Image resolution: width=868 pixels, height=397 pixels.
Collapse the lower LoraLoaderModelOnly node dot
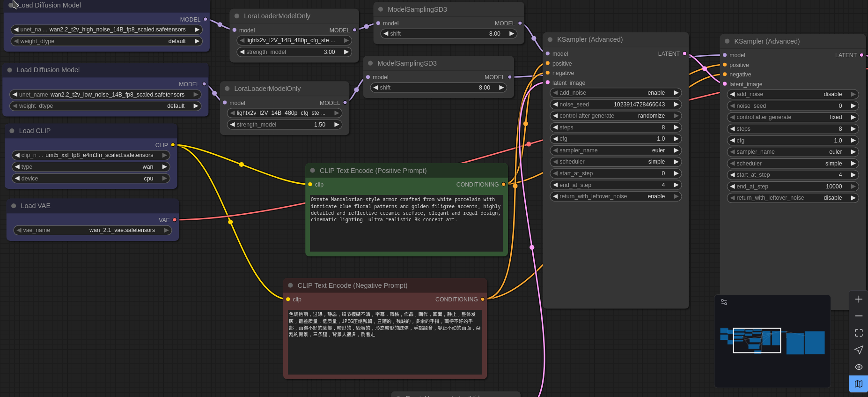(x=227, y=89)
